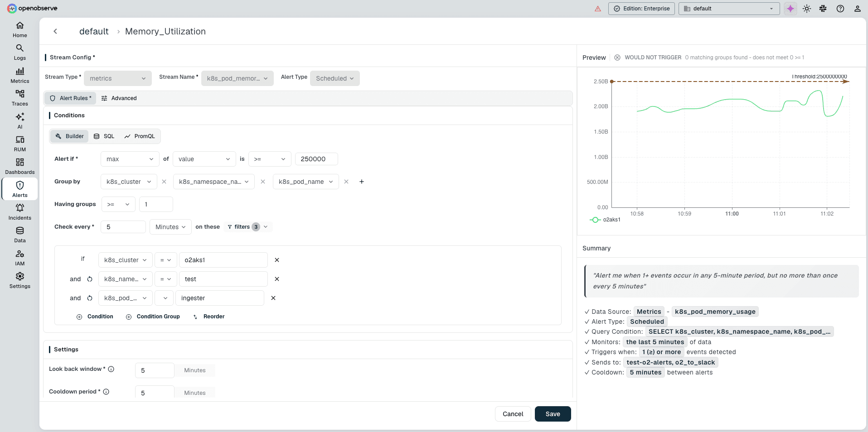This screenshot has width=868, height=432.
Task: Open the value field dropdown
Action: coord(204,159)
